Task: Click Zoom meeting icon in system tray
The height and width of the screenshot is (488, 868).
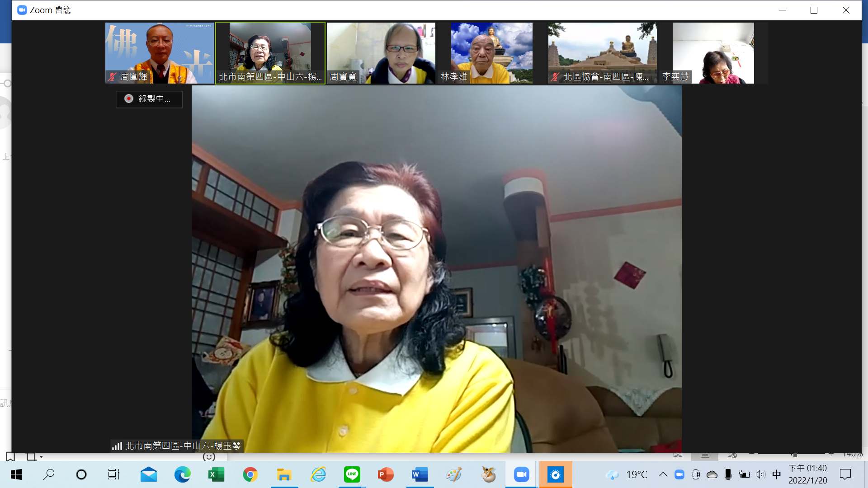Action: pos(679,474)
